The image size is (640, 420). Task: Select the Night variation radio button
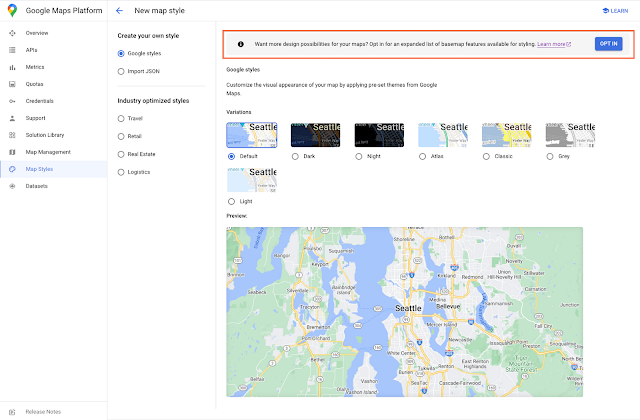click(x=359, y=156)
